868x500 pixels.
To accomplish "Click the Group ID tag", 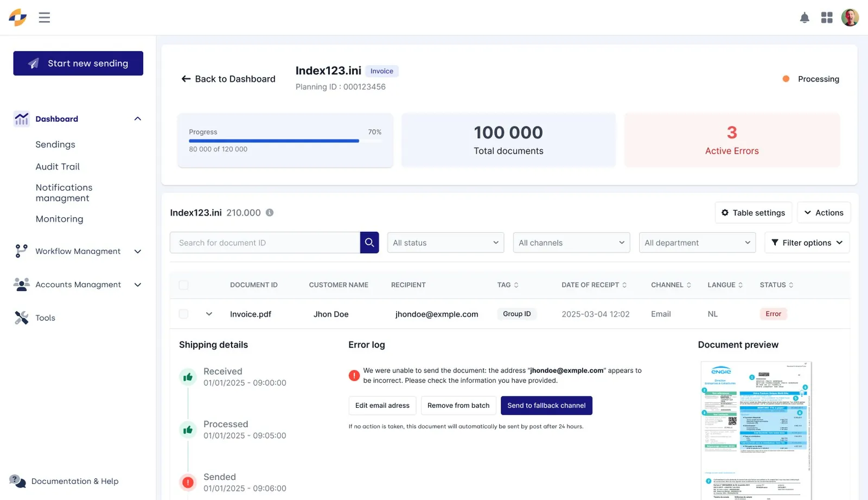I will (517, 314).
